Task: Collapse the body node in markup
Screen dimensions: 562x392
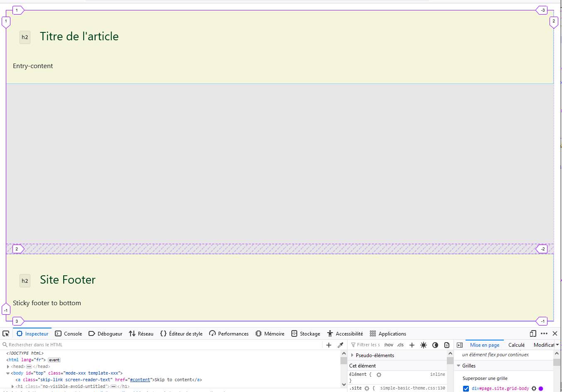Action: (x=8, y=373)
